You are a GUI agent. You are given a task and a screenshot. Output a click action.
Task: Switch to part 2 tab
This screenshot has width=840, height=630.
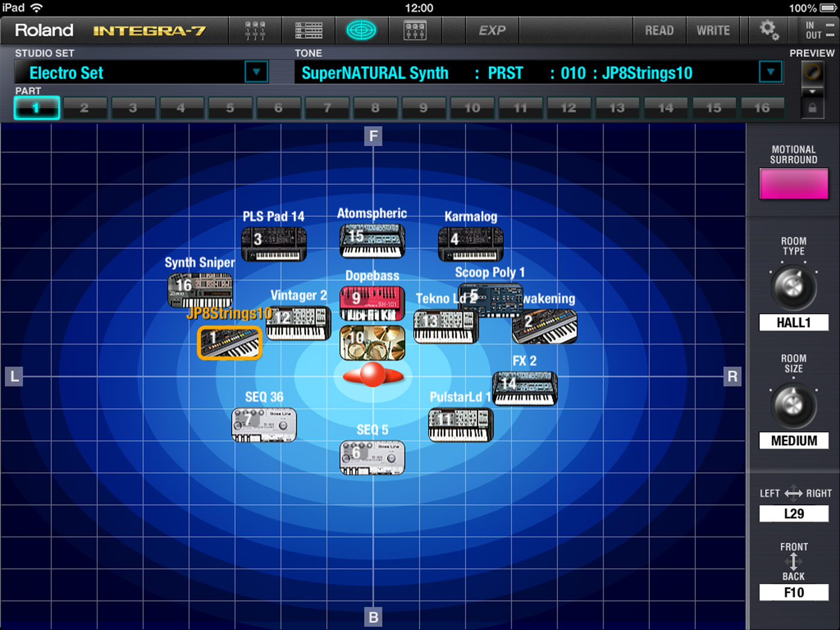click(85, 108)
